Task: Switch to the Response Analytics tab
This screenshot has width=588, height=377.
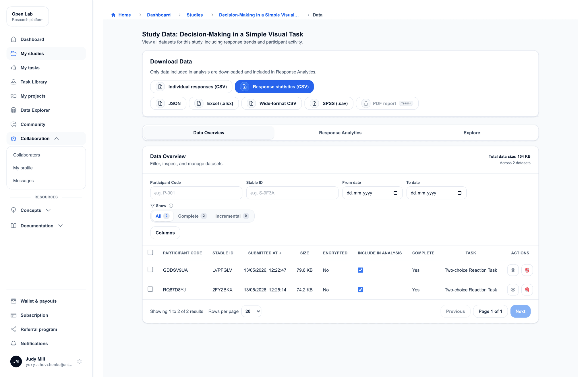Action: (x=340, y=133)
